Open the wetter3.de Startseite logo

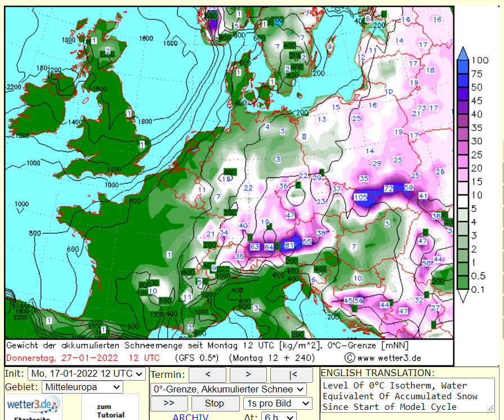click(33, 408)
